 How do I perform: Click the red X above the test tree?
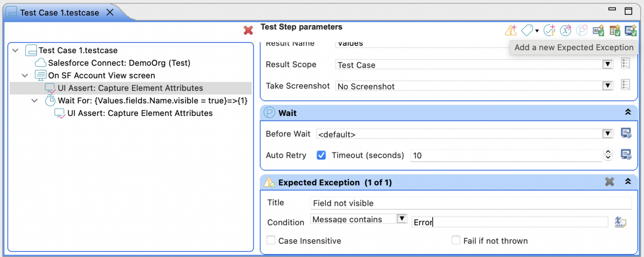248,30
